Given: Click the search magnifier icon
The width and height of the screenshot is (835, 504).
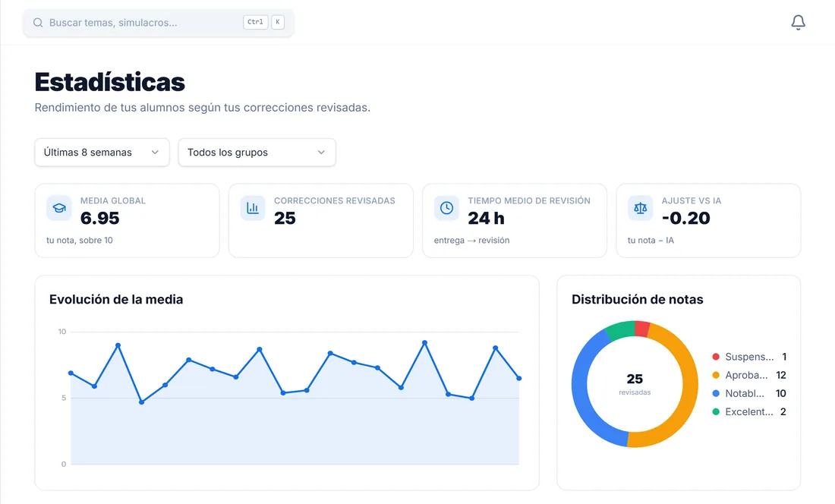Looking at the screenshot, I should [38, 22].
